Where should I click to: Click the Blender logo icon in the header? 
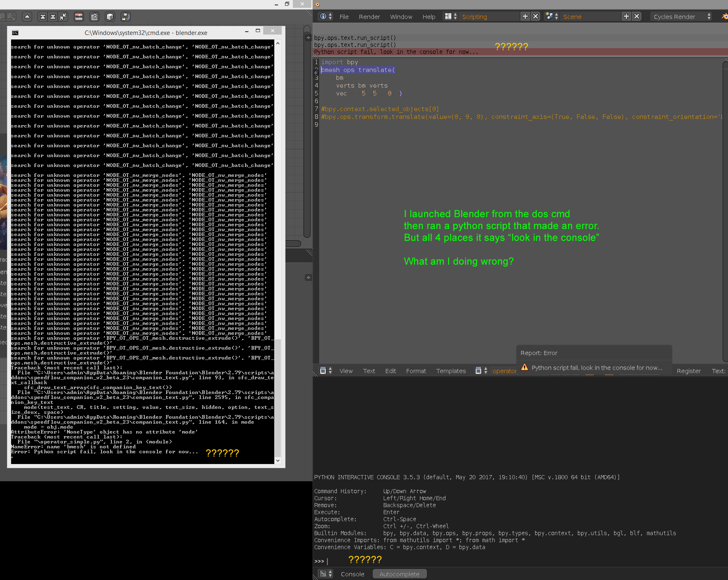click(725, 16)
